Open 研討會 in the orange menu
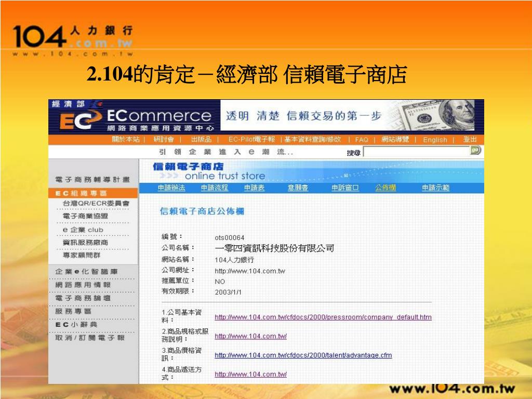 point(164,139)
